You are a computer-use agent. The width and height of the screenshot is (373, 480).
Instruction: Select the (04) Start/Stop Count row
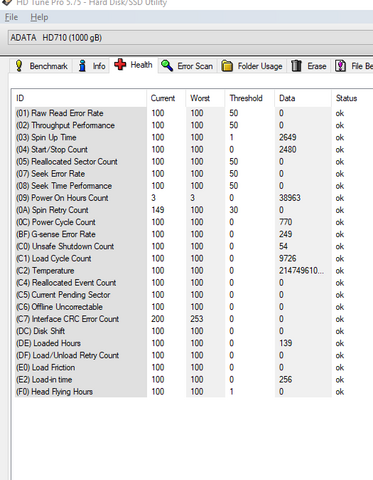(x=193, y=149)
